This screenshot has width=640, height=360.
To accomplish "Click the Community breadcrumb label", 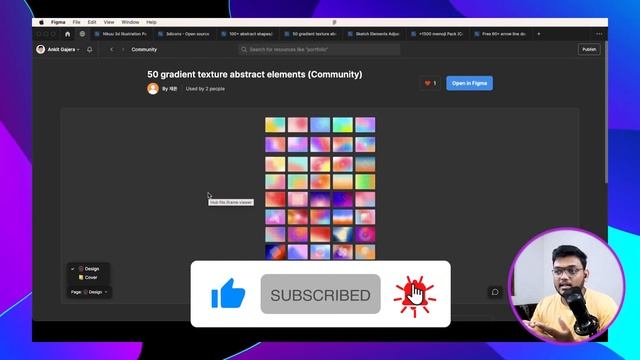I will tap(144, 49).
